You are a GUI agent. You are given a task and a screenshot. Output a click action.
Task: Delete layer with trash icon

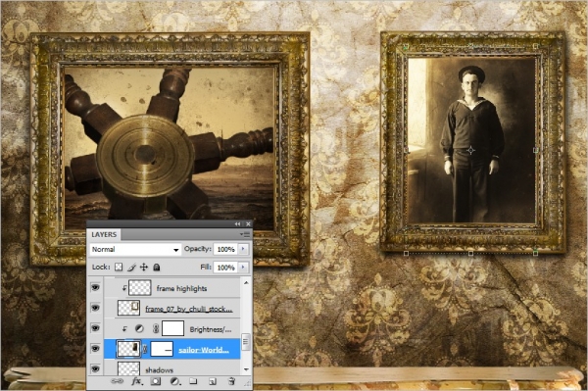pyautogui.click(x=231, y=381)
